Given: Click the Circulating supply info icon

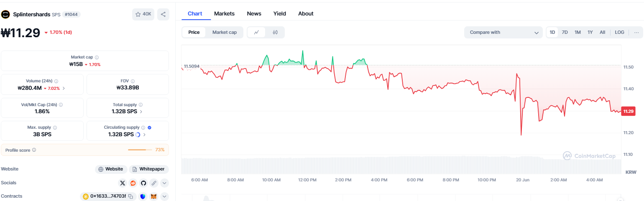Looking at the screenshot, I should [x=143, y=127].
